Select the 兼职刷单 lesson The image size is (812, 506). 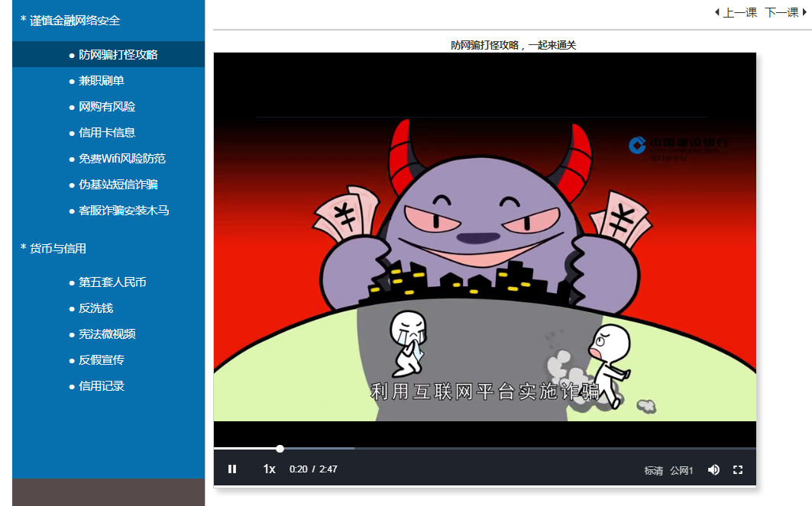click(x=102, y=81)
